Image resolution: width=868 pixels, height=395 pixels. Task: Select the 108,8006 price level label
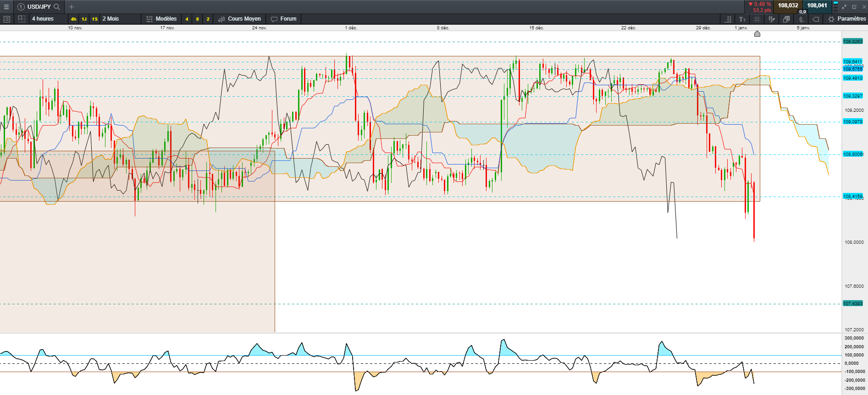click(853, 154)
